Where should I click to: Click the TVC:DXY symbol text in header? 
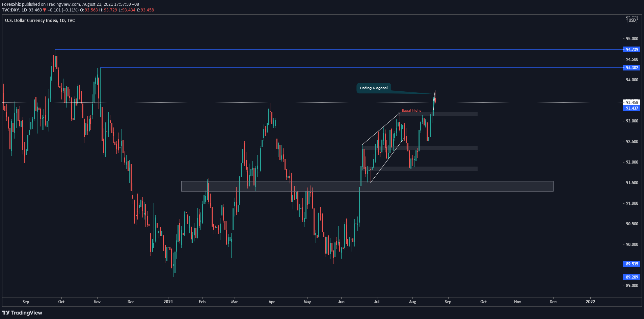11,10
